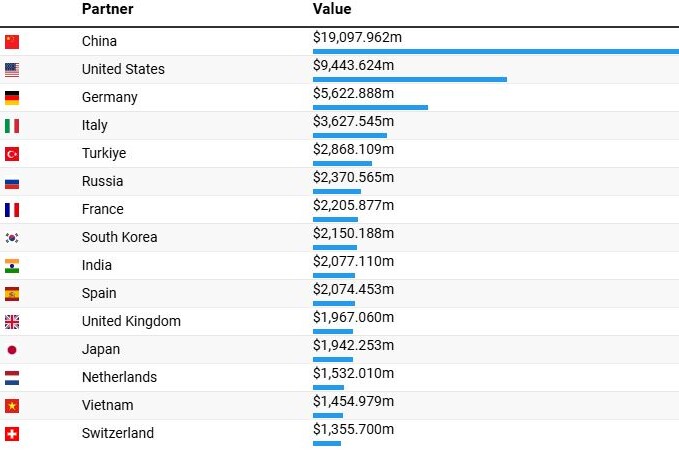The height and width of the screenshot is (453, 679).
Task: Click the India partner name
Action: click(x=97, y=265)
